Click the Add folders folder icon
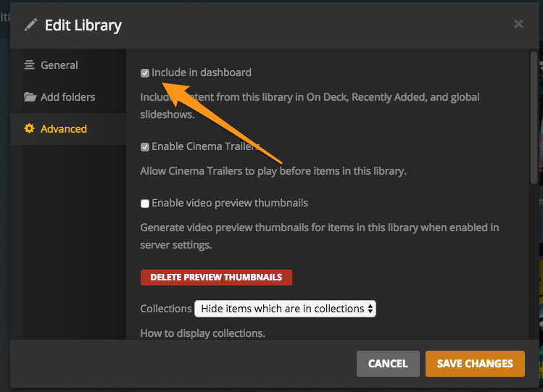This screenshot has width=543, height=392. click(30, 97)
